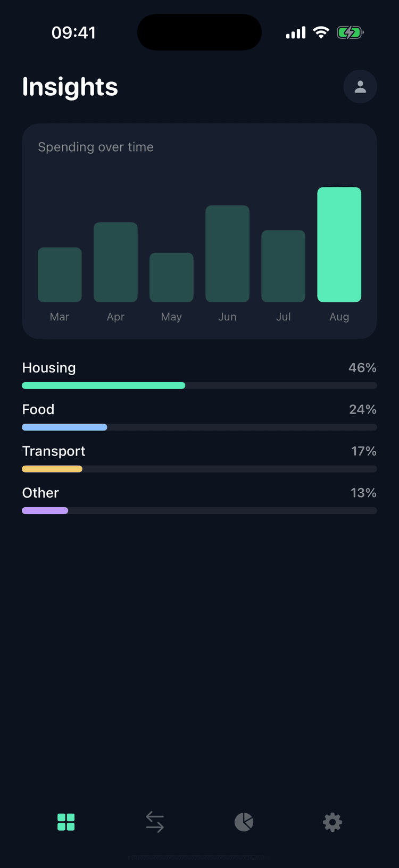The width and height of the screenshot is (399, 868).
Task: Click the green Housing progress bar
Action: (104, 385)
